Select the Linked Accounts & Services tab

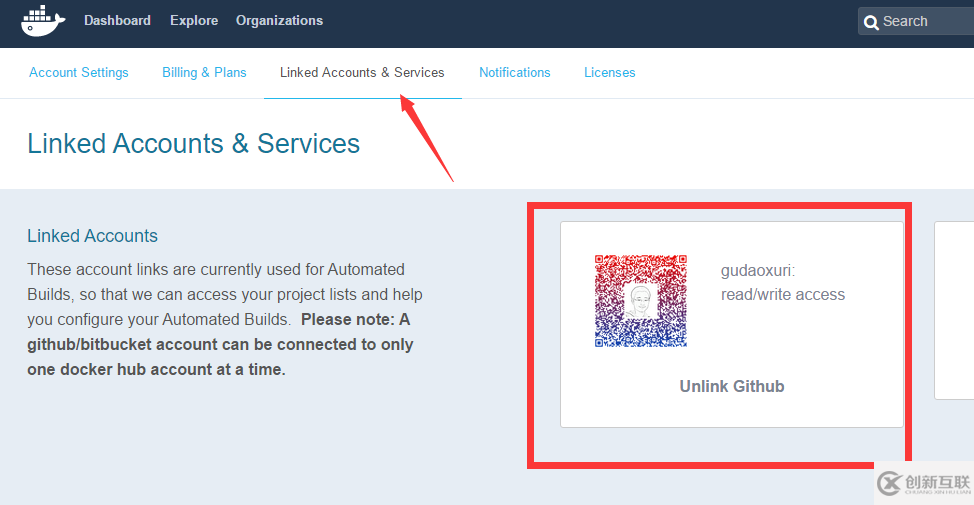(x=362, y=73)
